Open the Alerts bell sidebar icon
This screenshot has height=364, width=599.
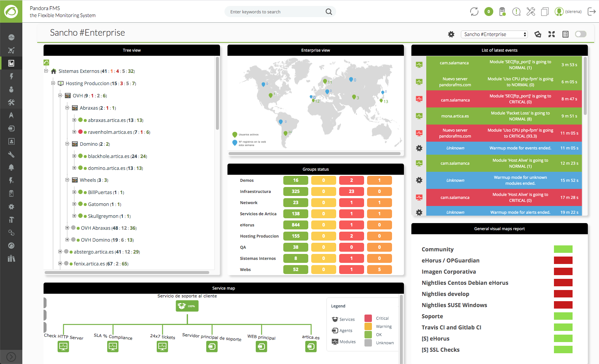click(11, 167)
